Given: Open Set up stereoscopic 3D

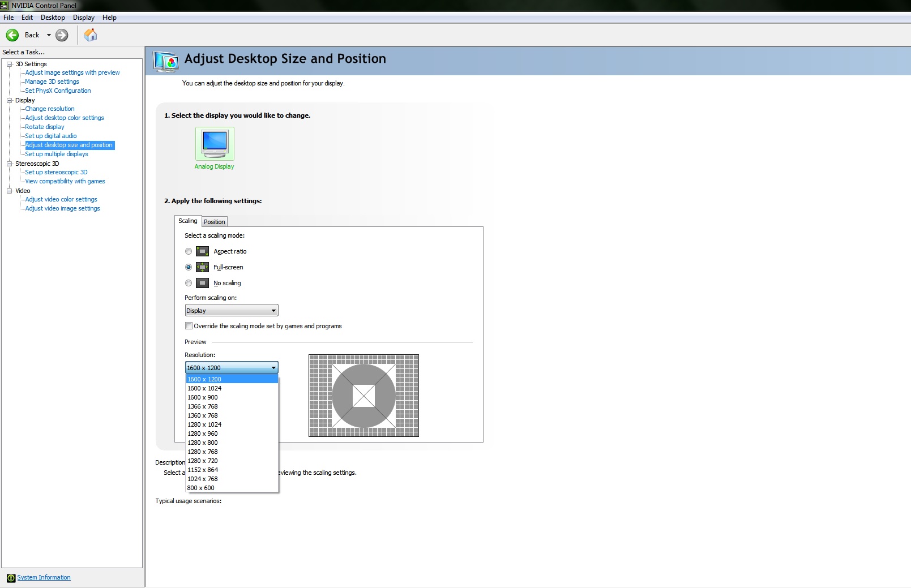Looking at the screenshot, I should [56, 172].
